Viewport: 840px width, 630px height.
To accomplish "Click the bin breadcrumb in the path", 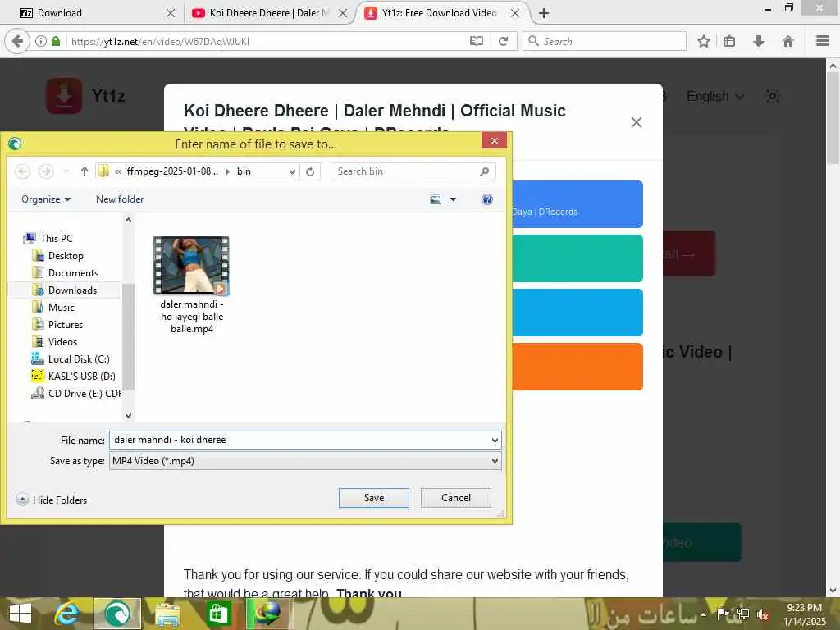I will (x=244, y=171).
